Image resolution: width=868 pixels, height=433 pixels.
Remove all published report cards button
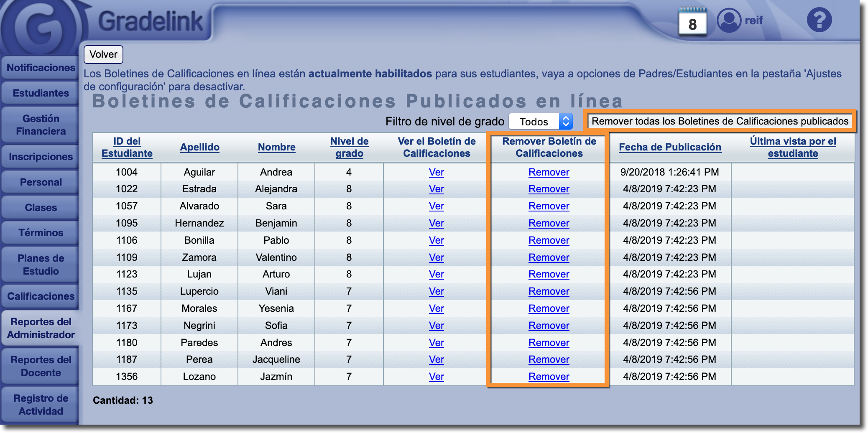pyautogui.click(x=720, y=121)
